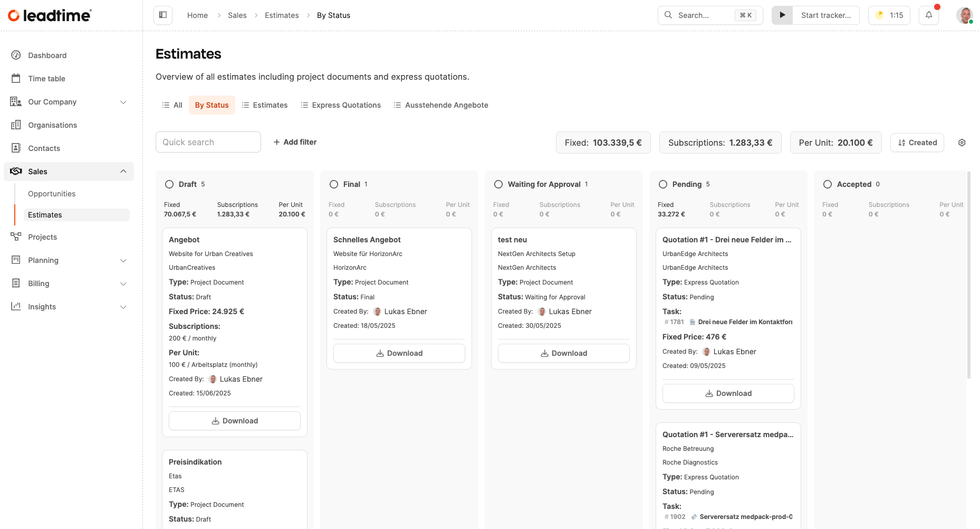The height and width of the screenshot is (529, 980).
Task: Open the Created sort dropdown
Action: pos(917,143)
